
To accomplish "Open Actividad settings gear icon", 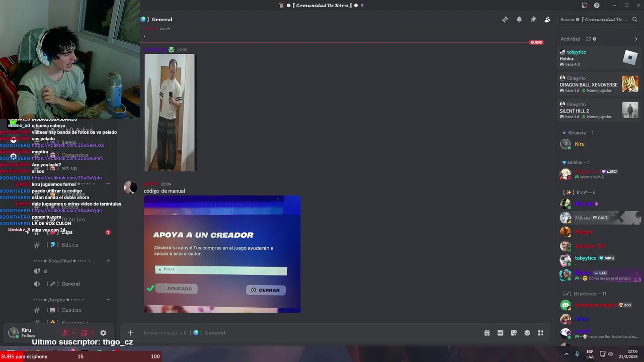I will click(x=594, y=39).
